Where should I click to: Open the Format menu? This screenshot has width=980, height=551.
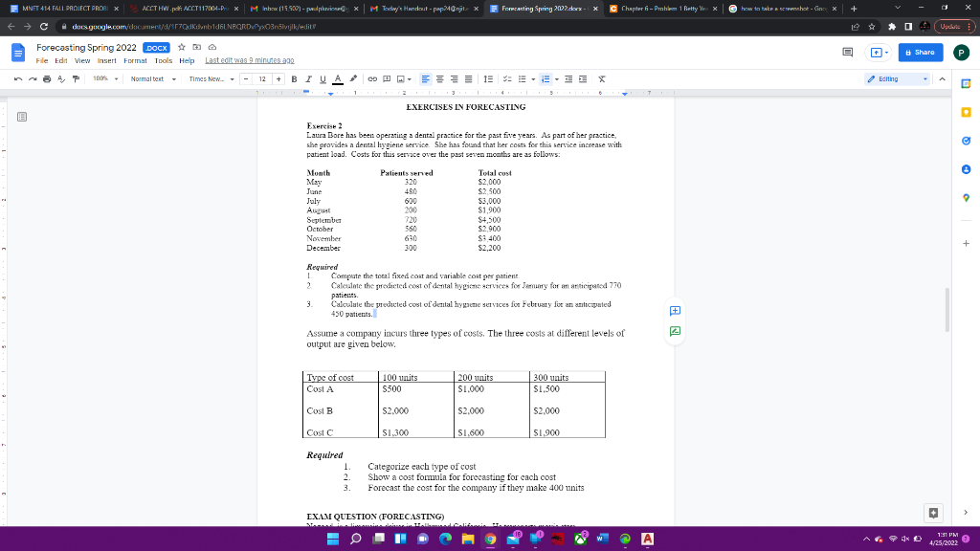(135, 59)
